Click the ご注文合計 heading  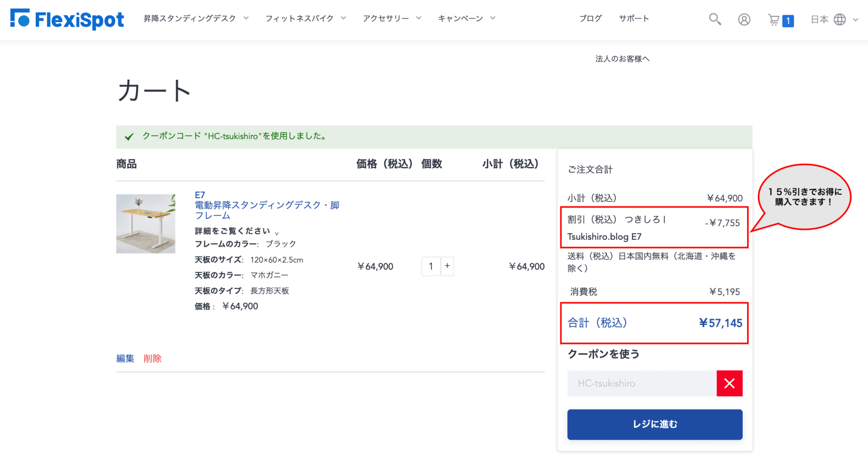click(x=590, y=170)
